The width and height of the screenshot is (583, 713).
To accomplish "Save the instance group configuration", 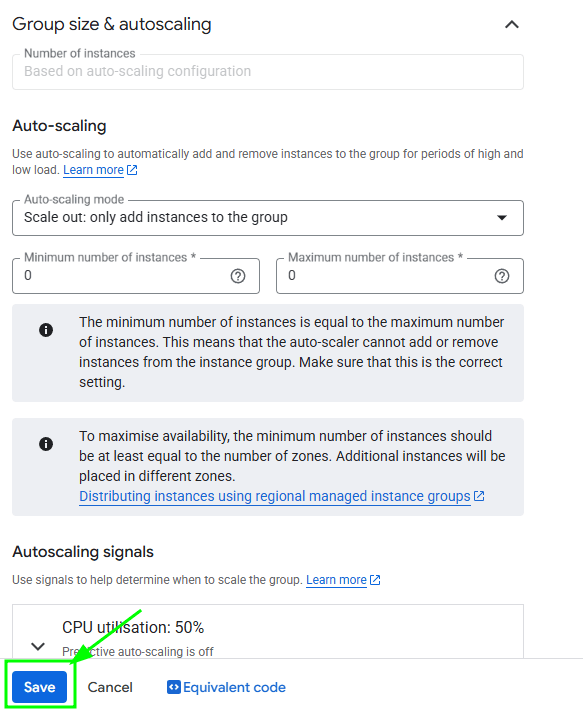I will (x=40, y=687).
